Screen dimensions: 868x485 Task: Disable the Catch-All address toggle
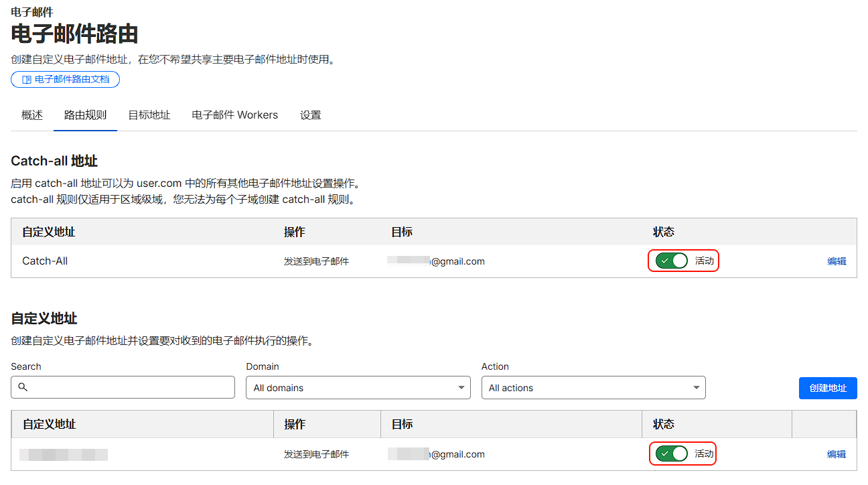click(x=670, y=261)
